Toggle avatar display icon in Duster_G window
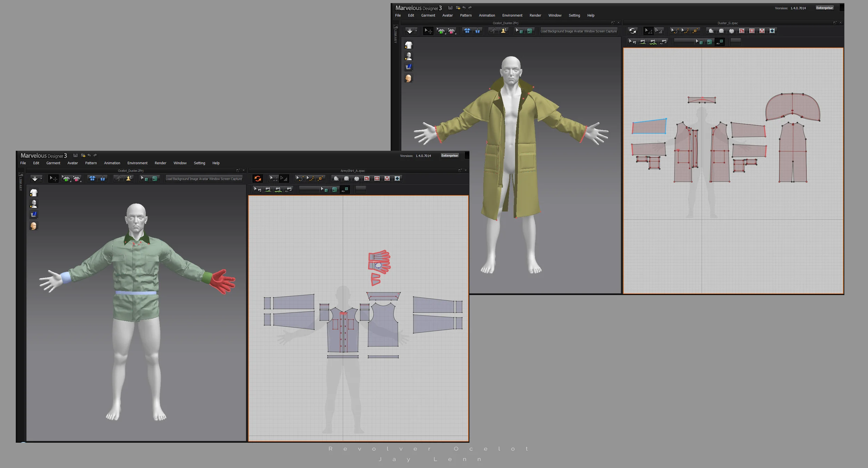 click(x=409, y=56)
